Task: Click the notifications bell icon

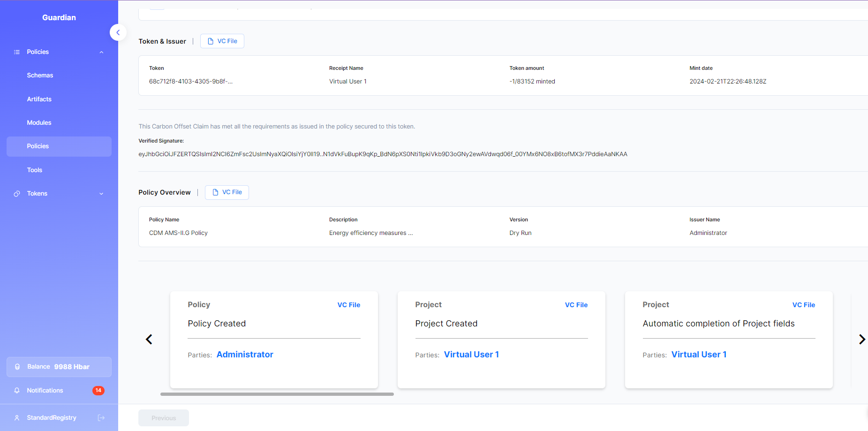Action: (x=17, y=391)
